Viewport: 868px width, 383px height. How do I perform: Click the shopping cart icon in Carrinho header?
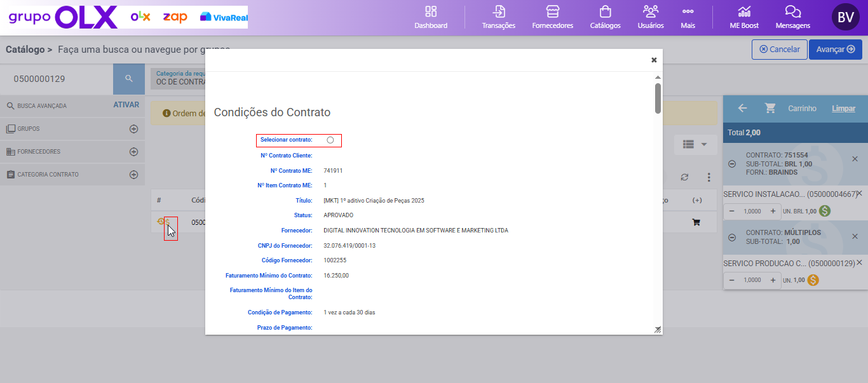(x=770, y=109)
